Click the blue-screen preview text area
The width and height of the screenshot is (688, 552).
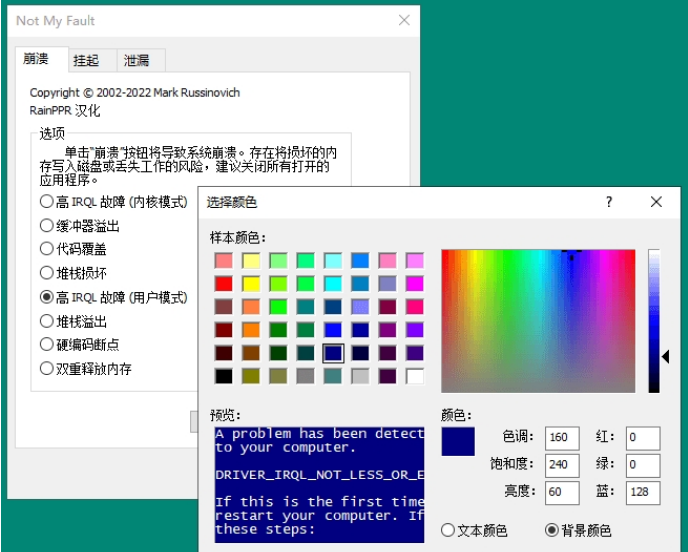point(319,484)
